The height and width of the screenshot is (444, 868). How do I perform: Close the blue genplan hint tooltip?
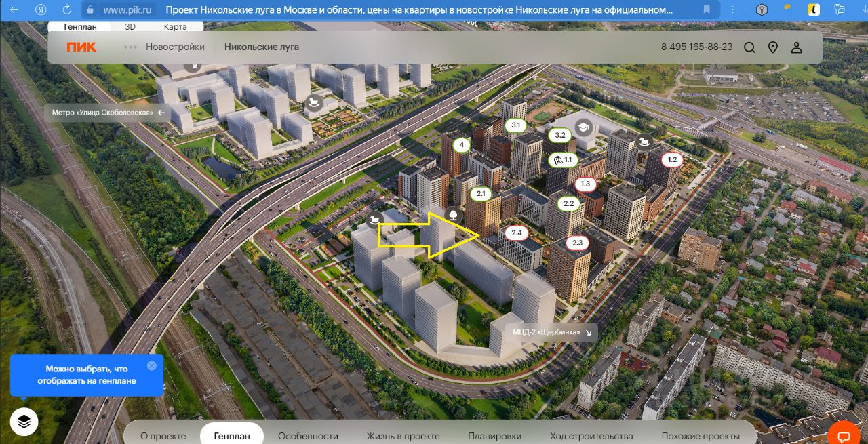pos(151,365)
